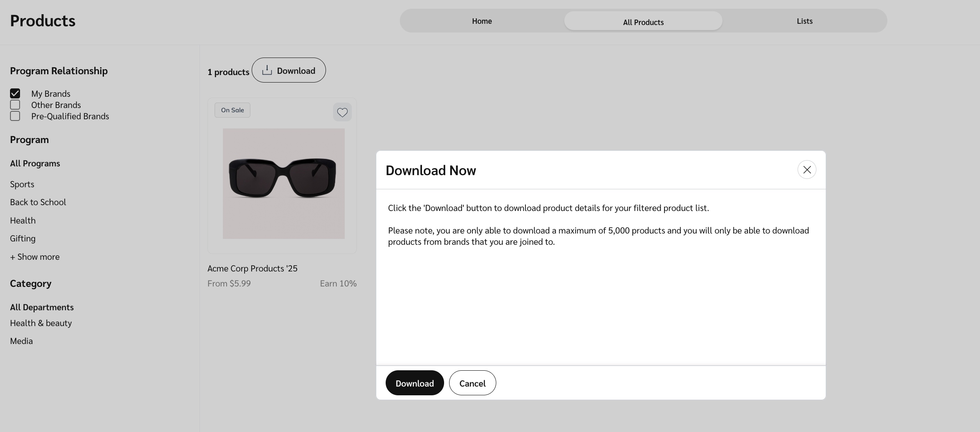Filter by Health & beauty category
Screen dimensions: 980x432
(41, 323)
